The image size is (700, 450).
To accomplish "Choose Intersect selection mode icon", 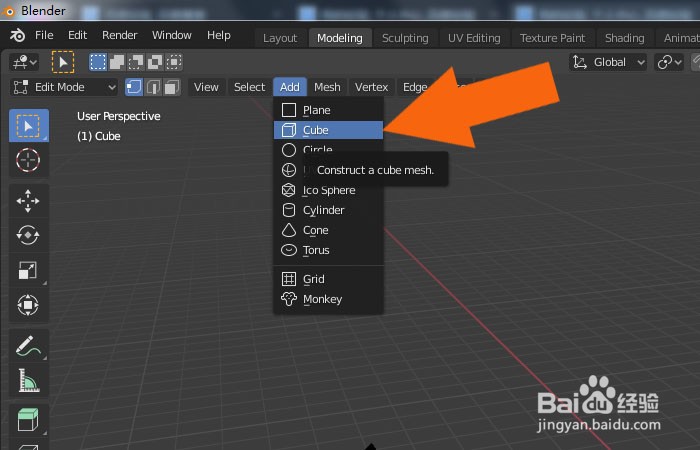I will coord(174,62).
